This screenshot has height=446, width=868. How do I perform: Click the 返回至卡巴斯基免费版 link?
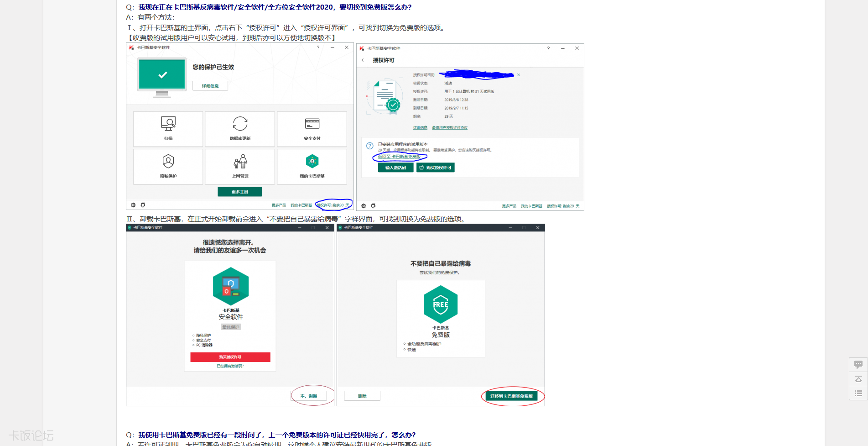[x=400, y=157]
